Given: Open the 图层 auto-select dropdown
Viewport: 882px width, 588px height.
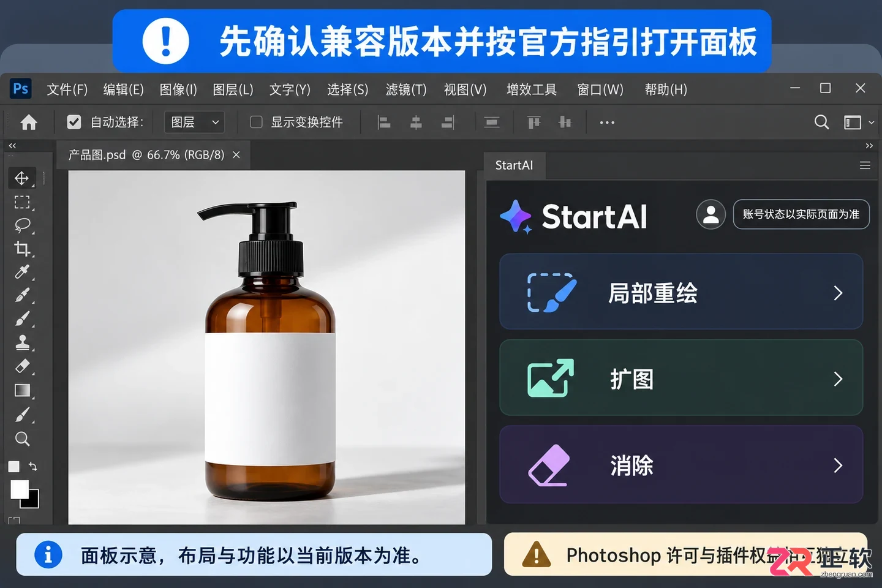Looking at the screenshot, I should (x=194, y=123).
